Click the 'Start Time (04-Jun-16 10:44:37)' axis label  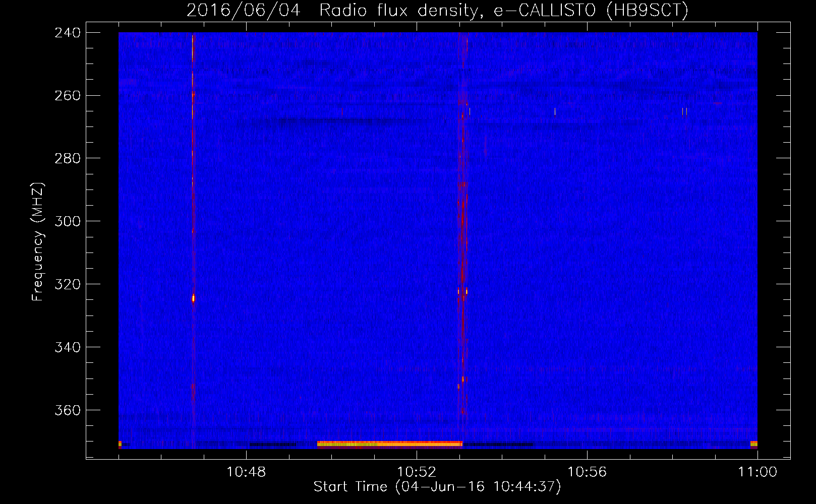(x=437, y=487)
